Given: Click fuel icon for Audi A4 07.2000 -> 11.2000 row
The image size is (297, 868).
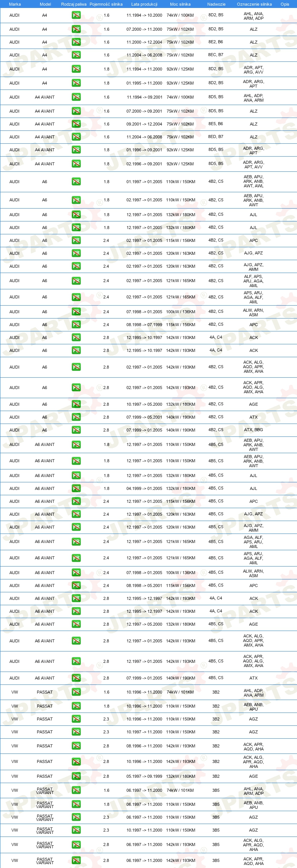Looking at the screenshot, I should 76,29.
